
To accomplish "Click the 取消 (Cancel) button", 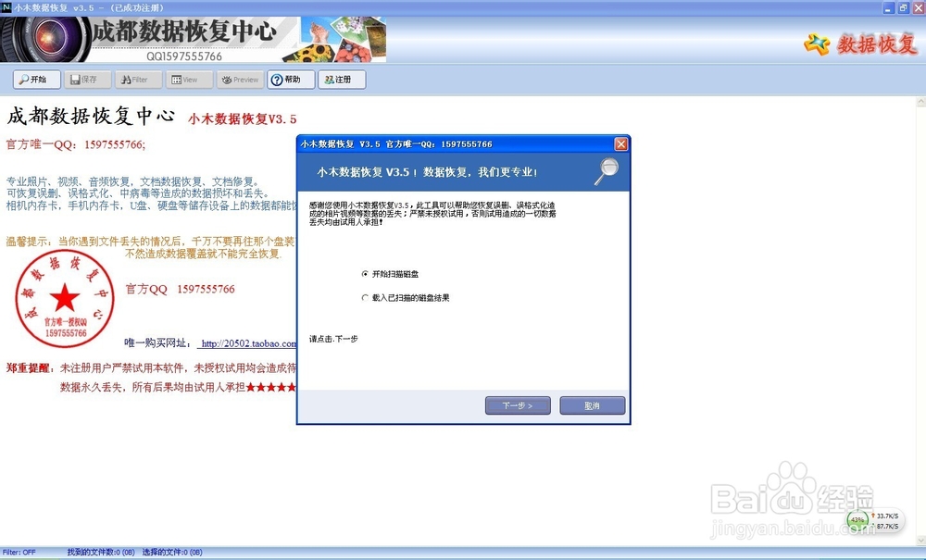I will coord(592,404).
